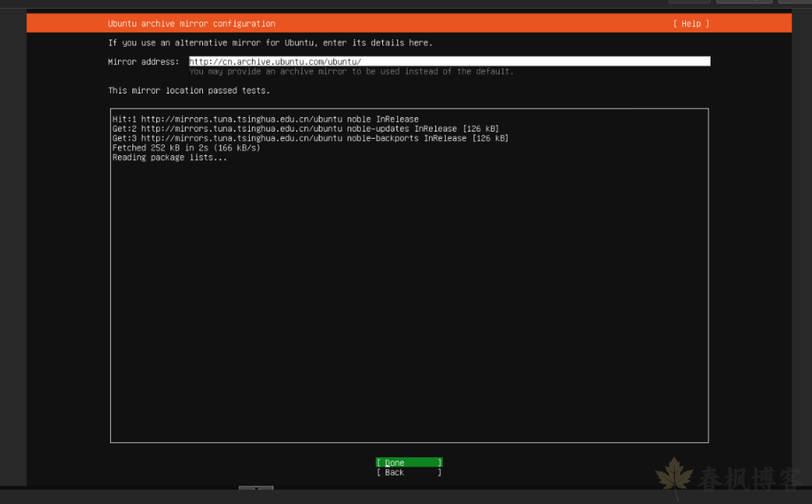The width and height of the screenshot is (812, 504).
Task: Click the 'Get:2' noble-updates log line
Action: tap(305, 129)
